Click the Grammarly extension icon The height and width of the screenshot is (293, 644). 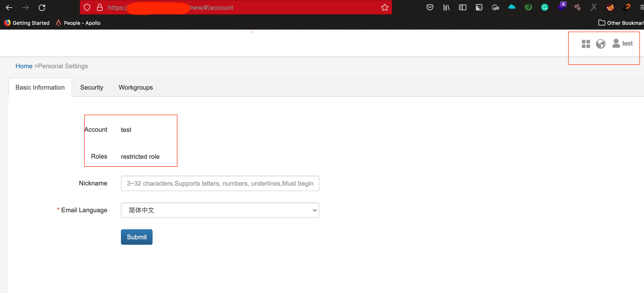pyautogui.click(x=544, y=8)
